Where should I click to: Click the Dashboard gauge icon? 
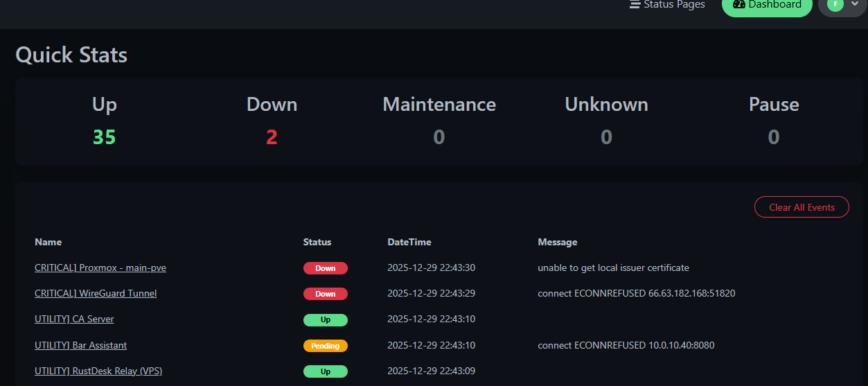click(738, 5)
